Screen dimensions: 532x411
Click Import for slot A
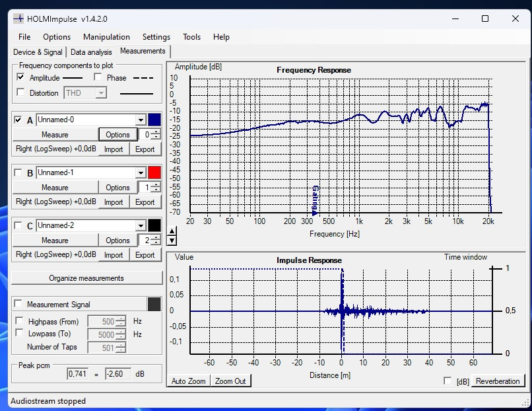pos(114,149)
